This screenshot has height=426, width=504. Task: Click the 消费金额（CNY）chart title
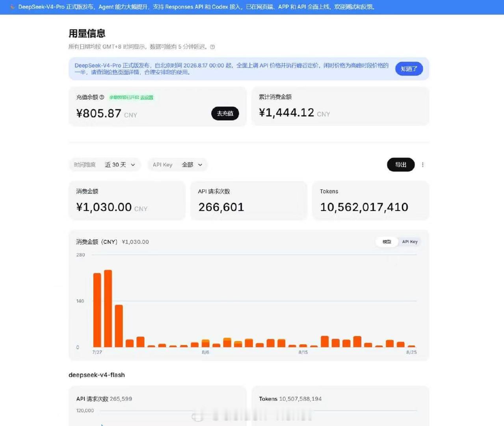pyautogui.click(x=97, y=242)
